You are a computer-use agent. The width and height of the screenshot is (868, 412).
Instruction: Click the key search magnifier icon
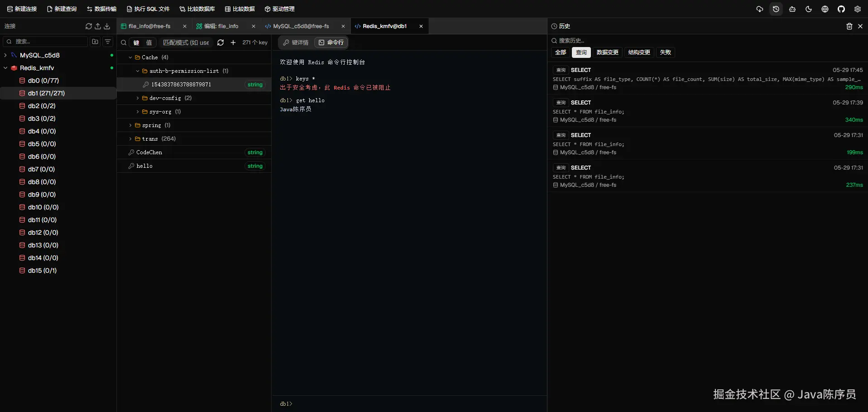tap(124, 43)
